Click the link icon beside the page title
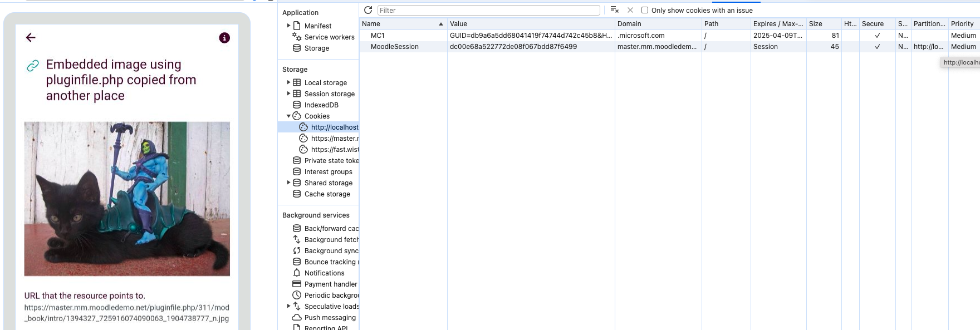 click(x=33, y=66)
